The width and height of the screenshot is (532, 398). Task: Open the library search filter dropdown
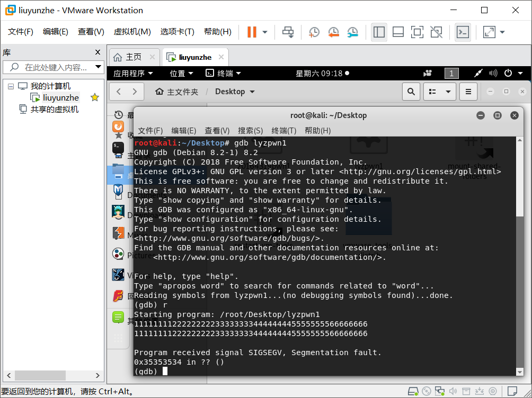[x=99, y=67]
